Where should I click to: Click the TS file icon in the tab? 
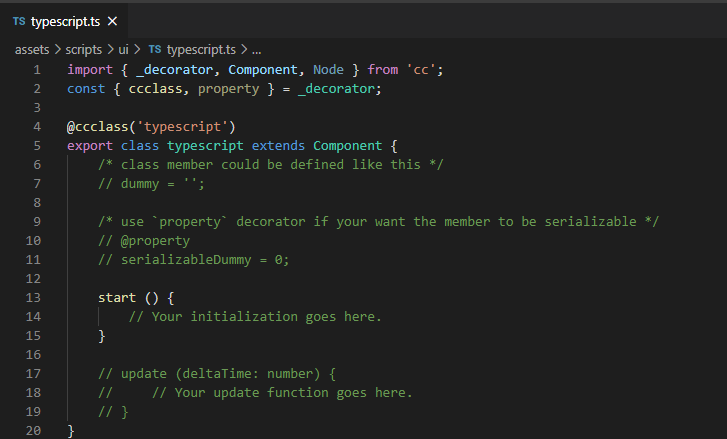pyautogui.click(x=19, y=21)
